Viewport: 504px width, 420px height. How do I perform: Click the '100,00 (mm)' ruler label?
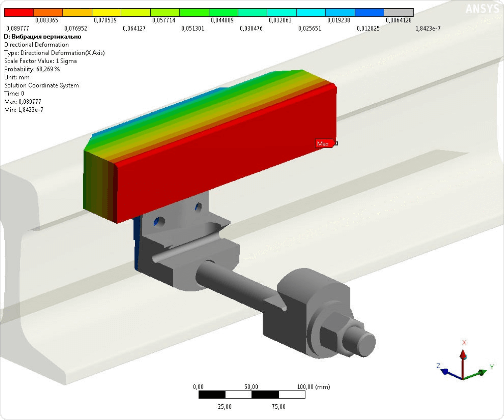pos(314,387)
